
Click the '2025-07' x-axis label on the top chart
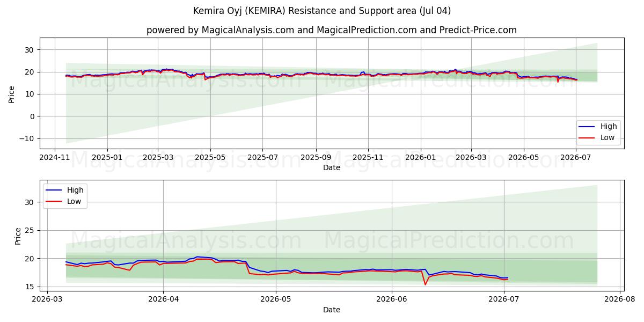coord(262,158)
